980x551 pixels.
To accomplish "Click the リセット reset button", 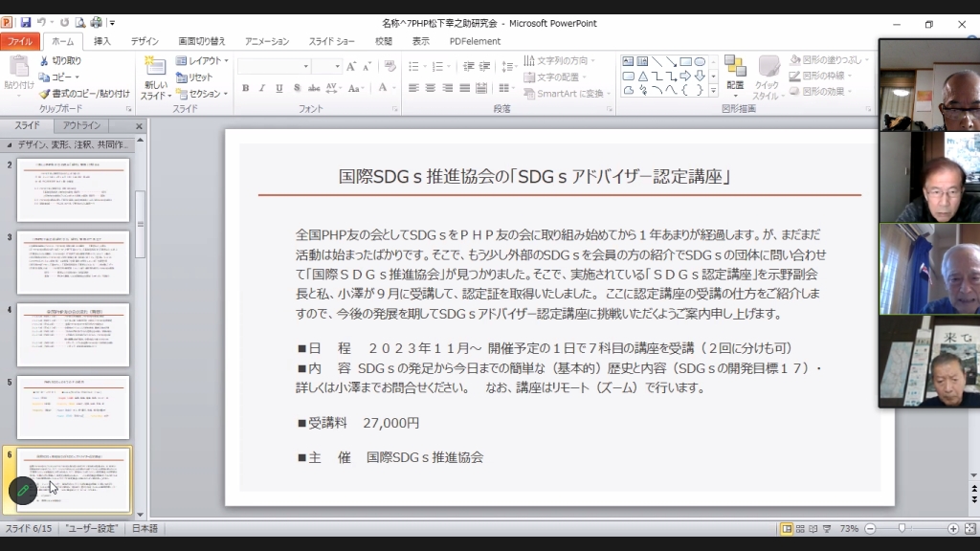I will coord(194,77).
